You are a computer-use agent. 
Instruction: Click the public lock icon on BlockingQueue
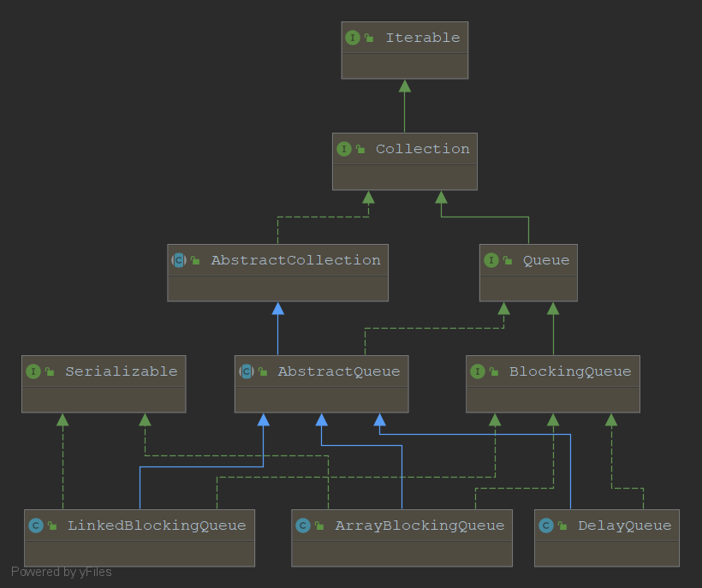tap(494, 371)
